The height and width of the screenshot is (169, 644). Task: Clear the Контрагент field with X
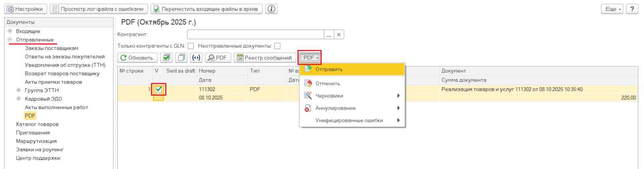(339, 35)
